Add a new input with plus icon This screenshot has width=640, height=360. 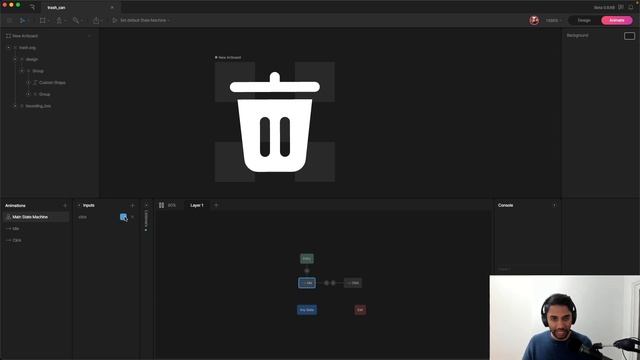tap(132, 205)
